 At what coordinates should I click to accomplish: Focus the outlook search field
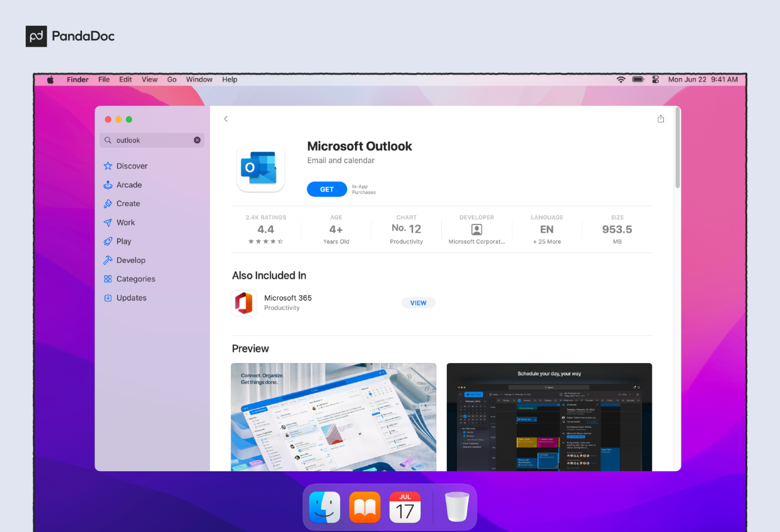coord(152,140)
